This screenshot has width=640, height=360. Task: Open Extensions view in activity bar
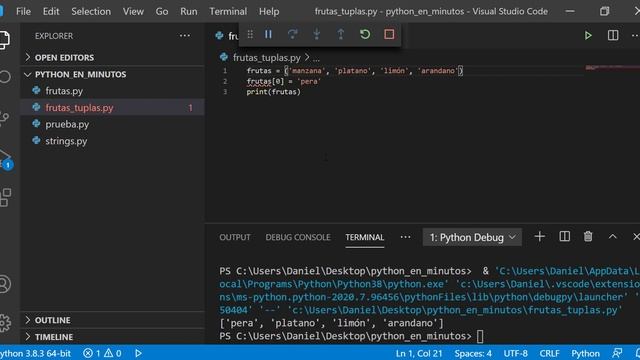coord(5,197)
